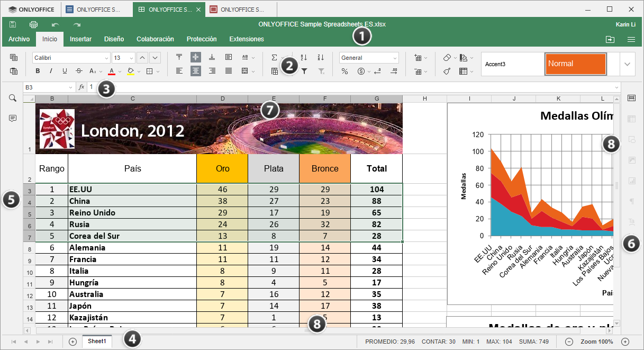Switch to the Extensiones tab
Viewport: 644px width, 350px height.
point(247,39)
